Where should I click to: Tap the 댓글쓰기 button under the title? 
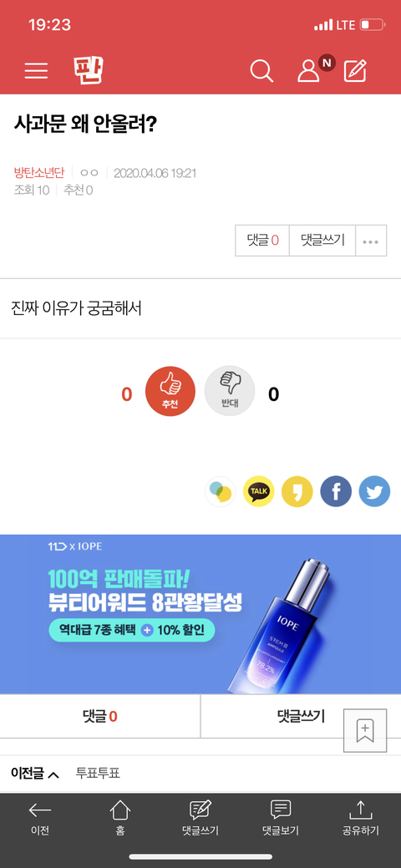[322, 241]
